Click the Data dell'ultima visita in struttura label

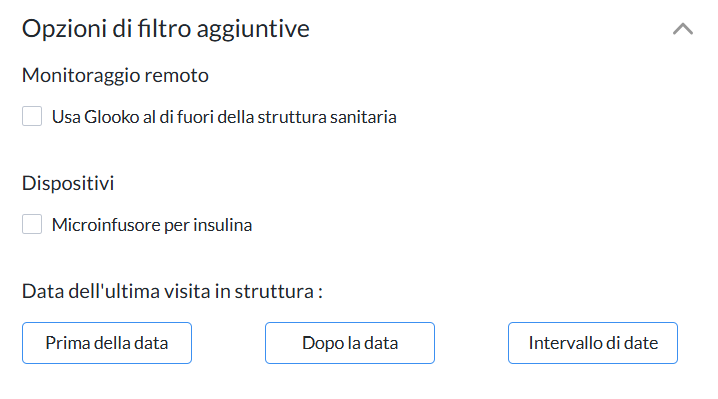[x=173, y=291]
